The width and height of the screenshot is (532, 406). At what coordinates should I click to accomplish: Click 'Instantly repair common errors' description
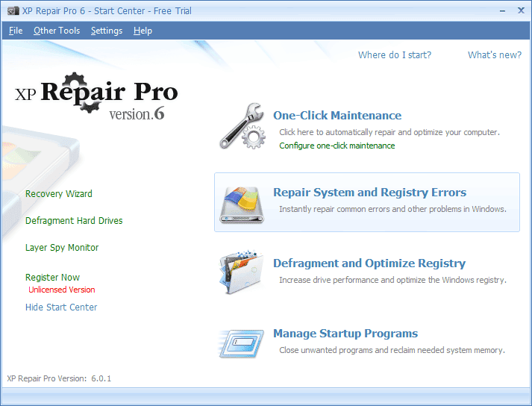tap(393, 209)
